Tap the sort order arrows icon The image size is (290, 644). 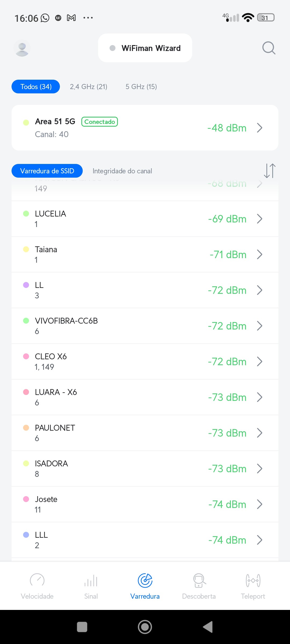pyautogui.click(x=270, y=171)
